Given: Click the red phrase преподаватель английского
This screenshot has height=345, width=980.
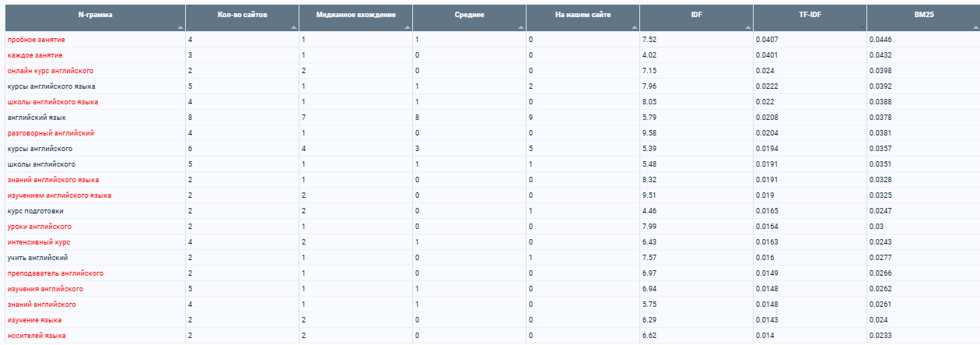Looking at the screenshot, I should pos(55,273).
